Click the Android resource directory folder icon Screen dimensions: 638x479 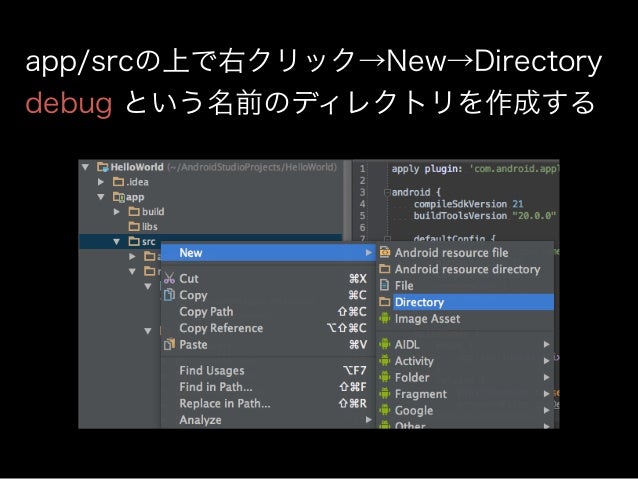pyautogui.click(x=385, y=269)
